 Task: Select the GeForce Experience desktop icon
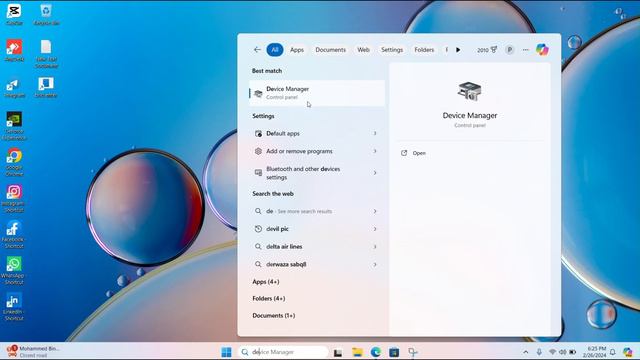click(x=14, y=126)
